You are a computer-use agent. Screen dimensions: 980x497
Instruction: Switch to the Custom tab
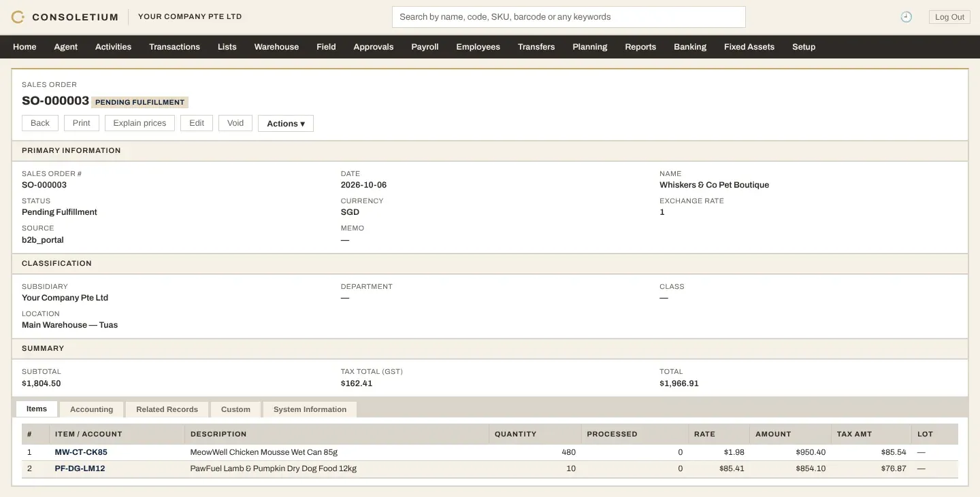tap(235, 409)
